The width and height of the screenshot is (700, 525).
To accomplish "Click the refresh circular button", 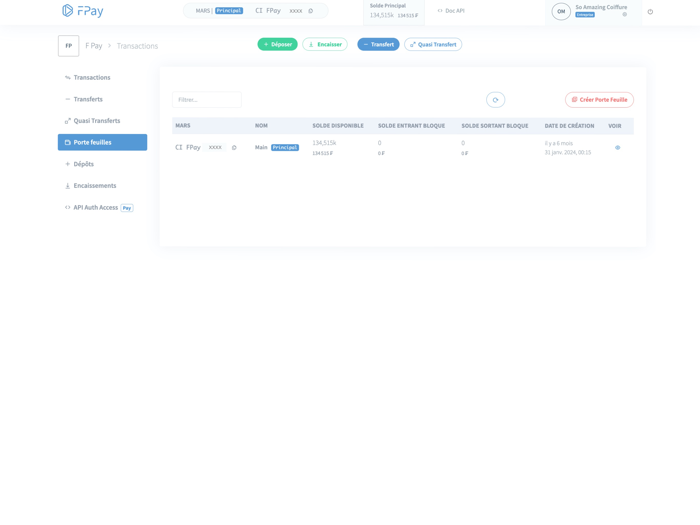I will pos(496,100).
